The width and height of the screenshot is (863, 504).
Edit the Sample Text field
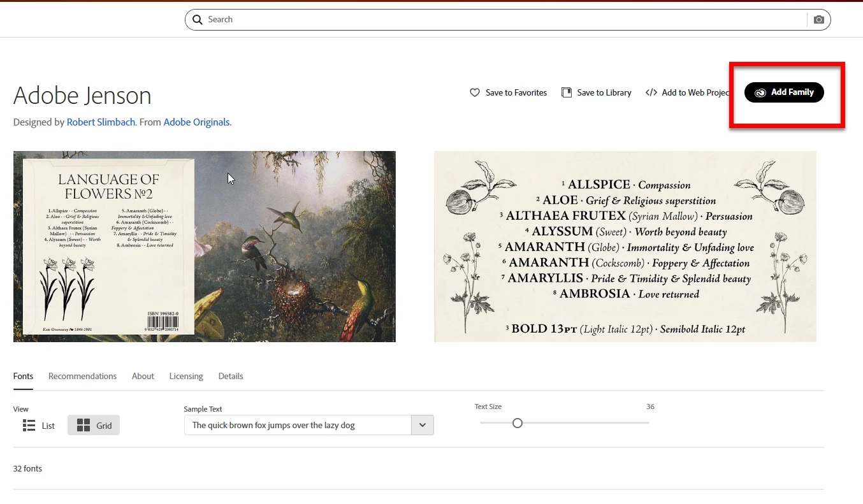coord(298,425)
